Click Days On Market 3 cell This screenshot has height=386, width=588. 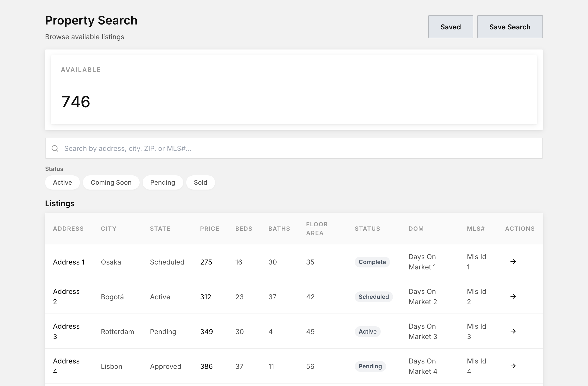[423, 331]
